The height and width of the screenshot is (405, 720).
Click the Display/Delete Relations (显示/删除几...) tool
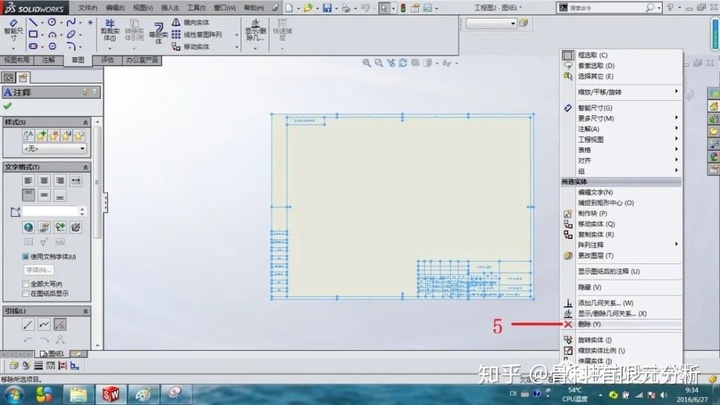point(255,30)
